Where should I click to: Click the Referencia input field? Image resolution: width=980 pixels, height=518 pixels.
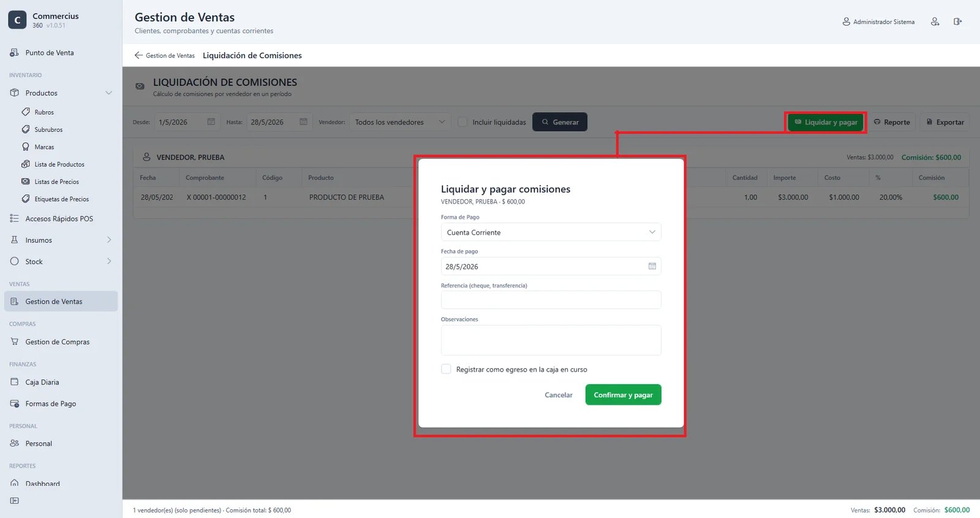[551, 300]
